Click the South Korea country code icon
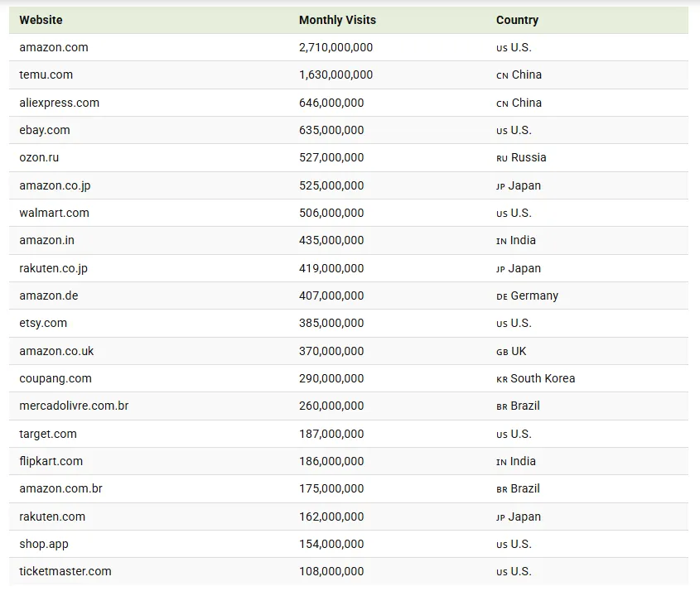The image size is (700, 591). (501, 379)
